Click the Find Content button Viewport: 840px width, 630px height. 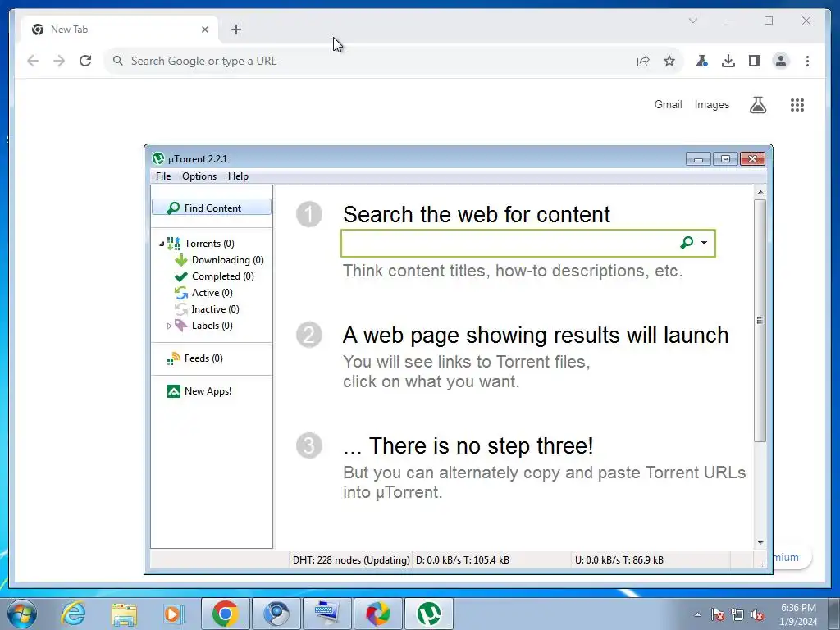pyautogui.click(x=212, y=208)
